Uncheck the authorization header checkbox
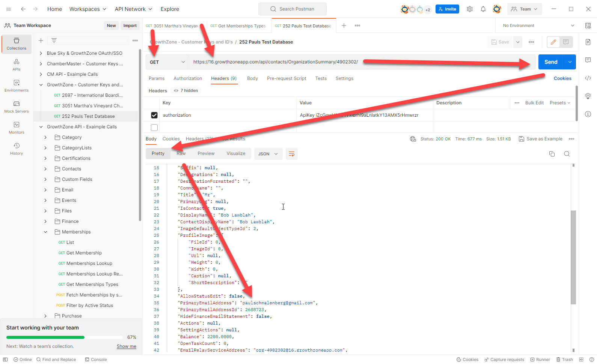 point(154,115)
